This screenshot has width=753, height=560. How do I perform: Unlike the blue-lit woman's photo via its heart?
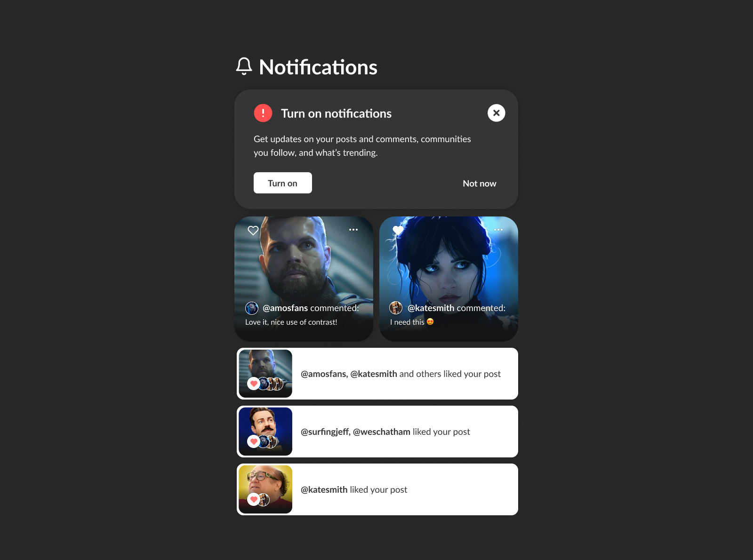click(x=398, y=230)
